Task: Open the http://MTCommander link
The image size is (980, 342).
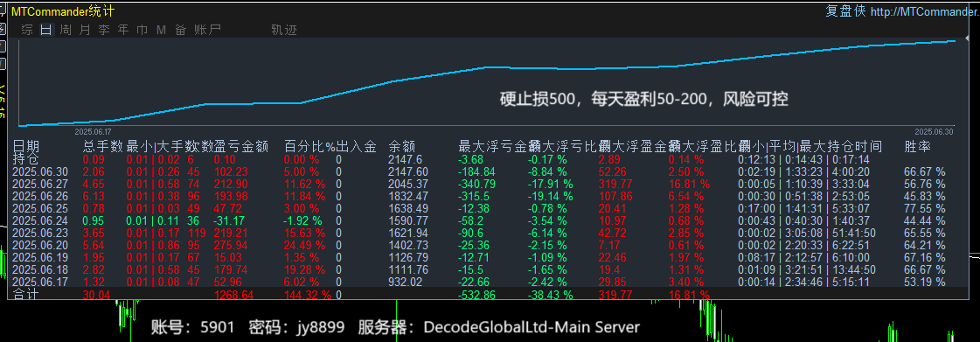Action: pyautogui.click(x=925, y=12)
